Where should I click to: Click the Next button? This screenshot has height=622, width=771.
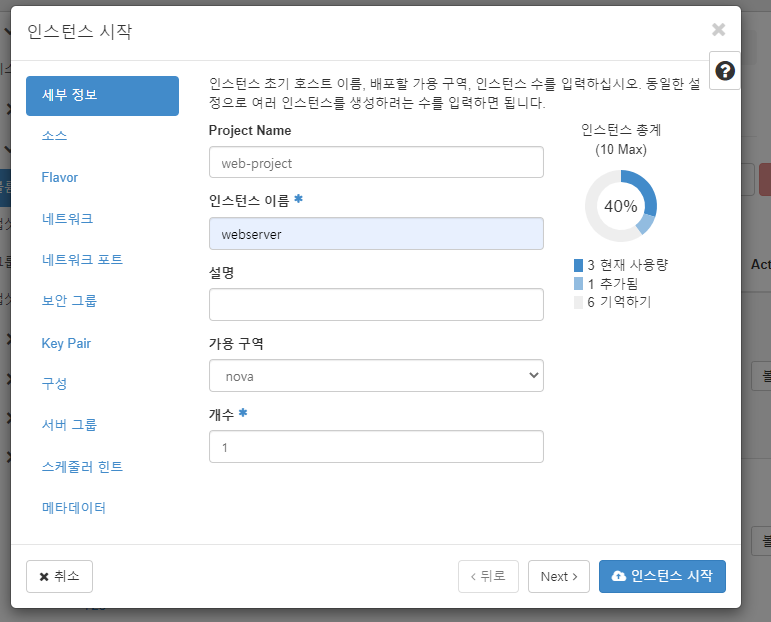coord(559,576)
